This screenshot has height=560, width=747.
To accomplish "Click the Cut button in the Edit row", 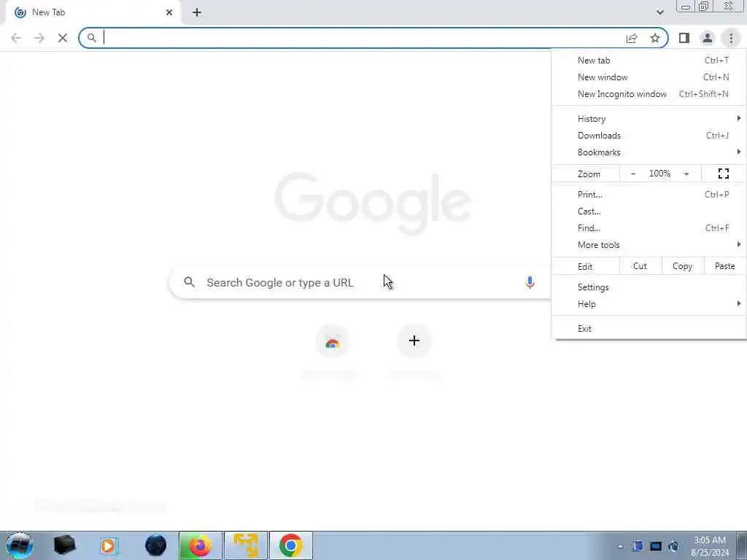I will 640,266.
